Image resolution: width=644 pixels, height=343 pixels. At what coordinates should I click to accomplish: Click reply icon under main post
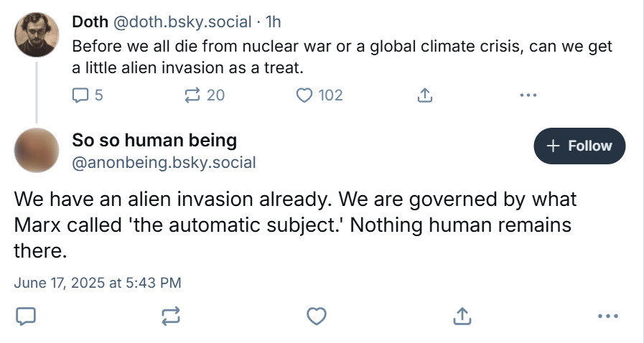pyautogui.click(x=26, y=316)
